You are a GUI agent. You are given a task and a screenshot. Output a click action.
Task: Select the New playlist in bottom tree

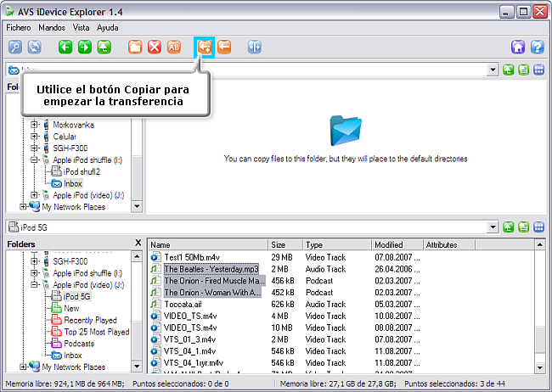click(71, 308)
